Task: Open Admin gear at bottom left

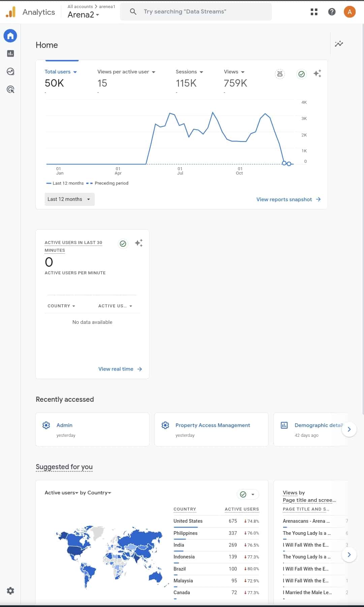Action: 10,590
